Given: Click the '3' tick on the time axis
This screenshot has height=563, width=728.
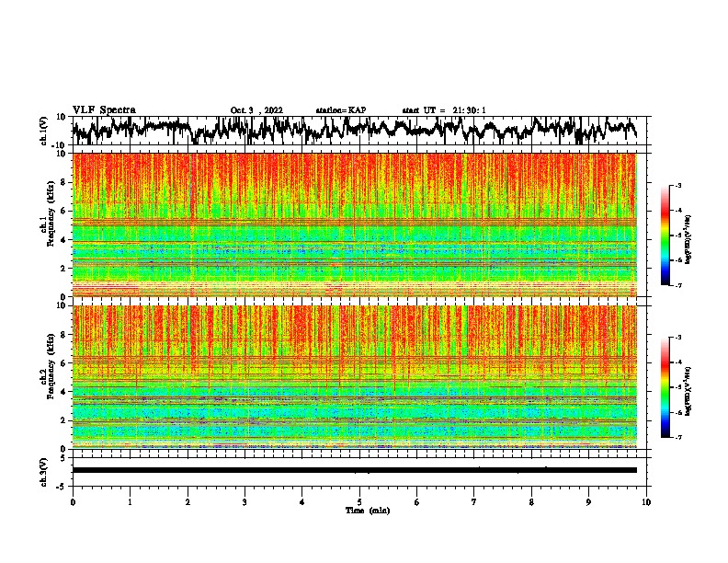Looking at the screenshot, I should pyautogui.click(x=245, y=502).
